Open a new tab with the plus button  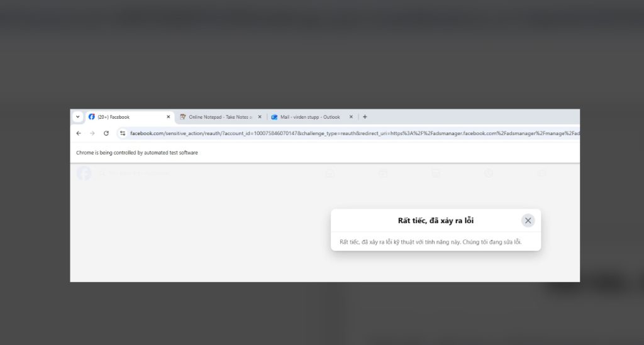point(365,117)
